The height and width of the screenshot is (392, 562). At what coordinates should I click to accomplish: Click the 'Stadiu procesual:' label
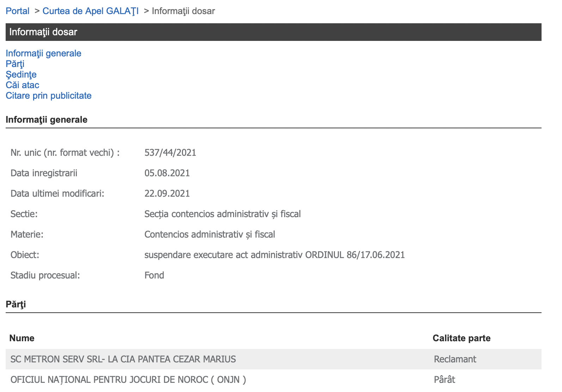point(45,275)
